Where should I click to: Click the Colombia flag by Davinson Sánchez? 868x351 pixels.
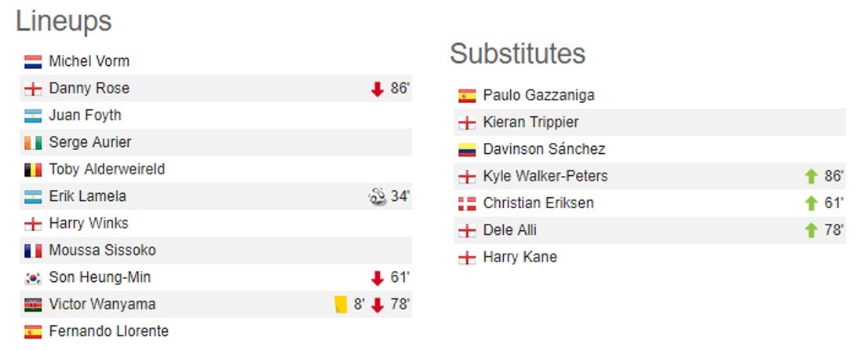click(x=467, y=149)
